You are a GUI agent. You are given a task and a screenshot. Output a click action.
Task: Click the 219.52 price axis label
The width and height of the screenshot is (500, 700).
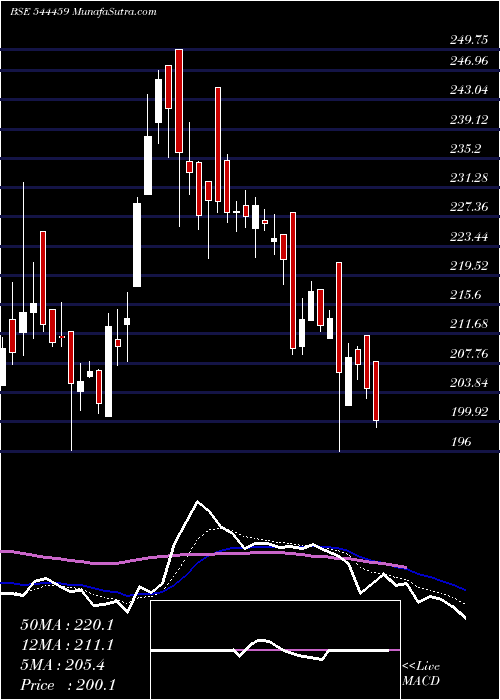pyautogui.click(x=469, y=266)
